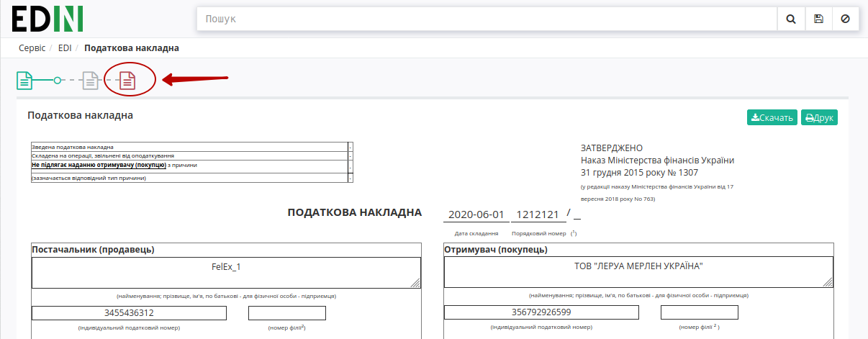Click the Зведена податкова накладна row

coord(191,147)
